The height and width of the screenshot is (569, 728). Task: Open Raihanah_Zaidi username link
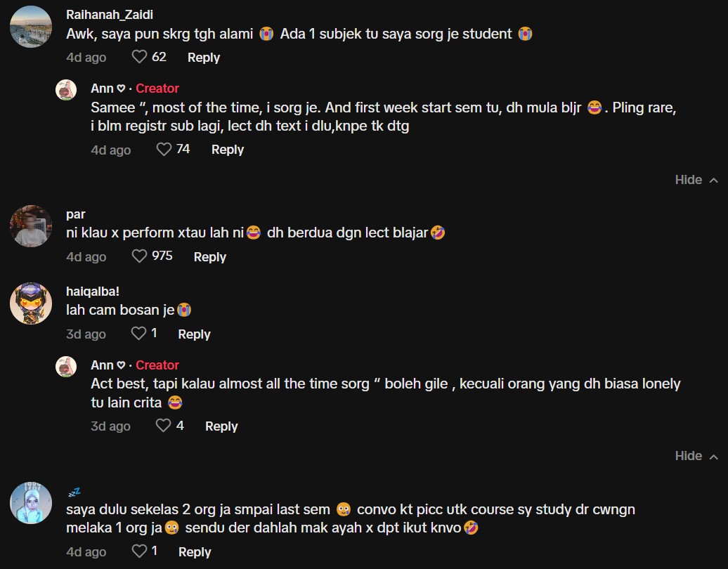pyautogui.click(x=110, y=15)
